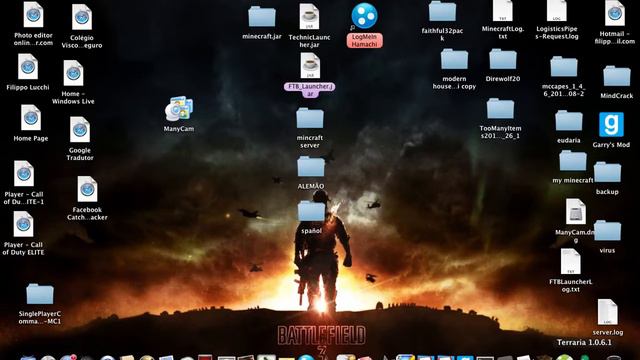
Task: Select the mccapes_1_4_6 folder
Action: point(564,67)
